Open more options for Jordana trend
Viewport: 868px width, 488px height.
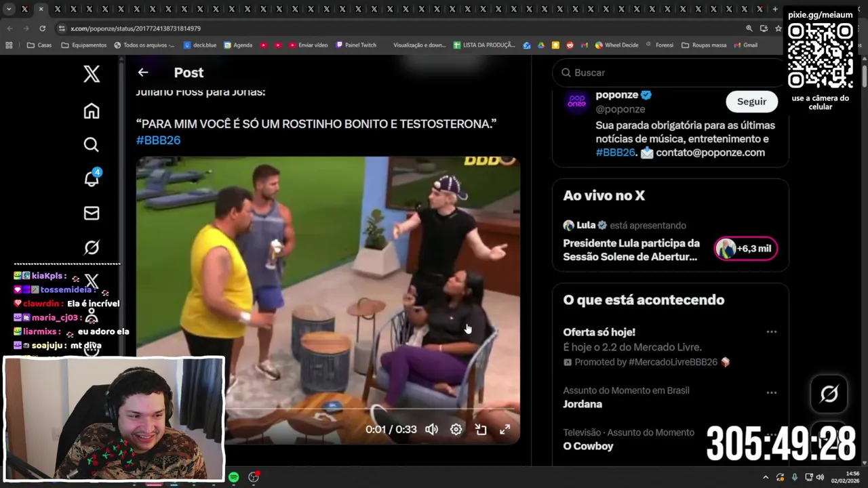click(771, 393)
